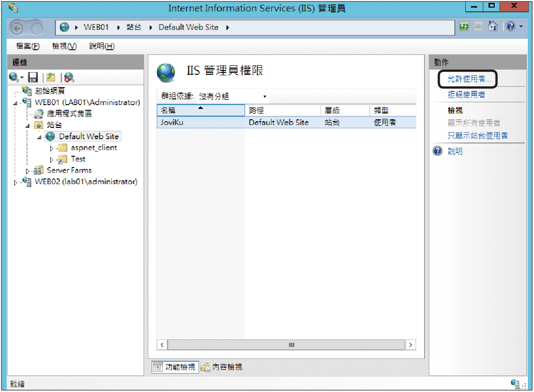Click the 內容檢視 content view icon
Image resolution: width=534 pixels, height=392 pixels.
click(x=205, y=367)
